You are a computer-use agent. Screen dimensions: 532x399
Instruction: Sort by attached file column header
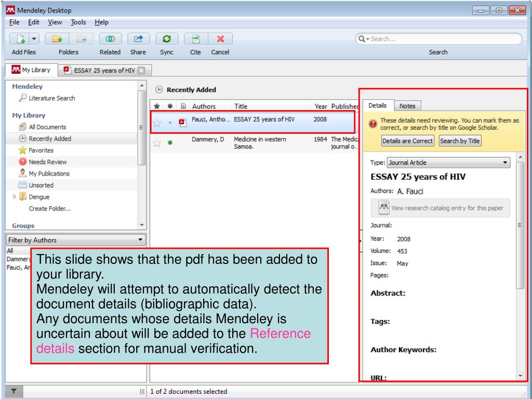(x=183, y=106)
